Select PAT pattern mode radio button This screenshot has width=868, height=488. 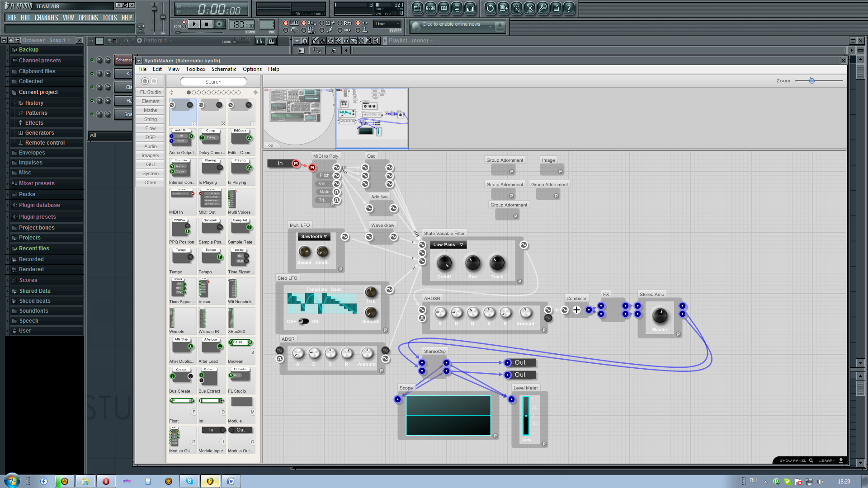185,22
